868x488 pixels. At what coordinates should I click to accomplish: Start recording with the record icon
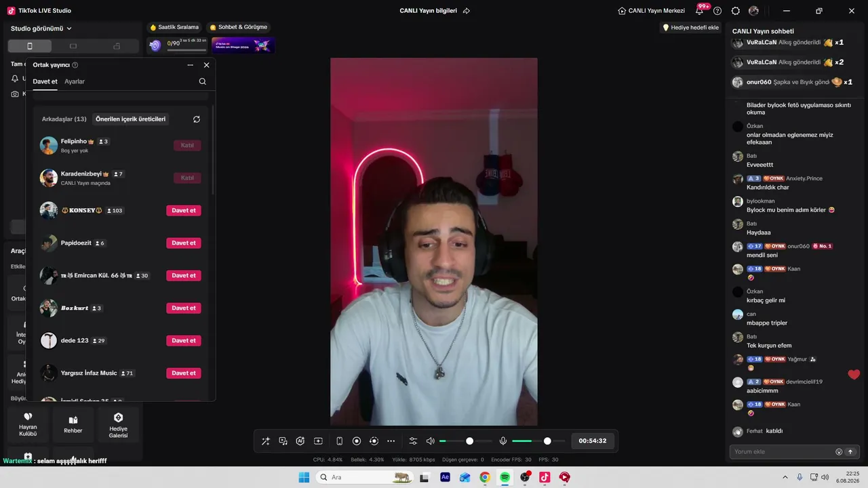357,441
